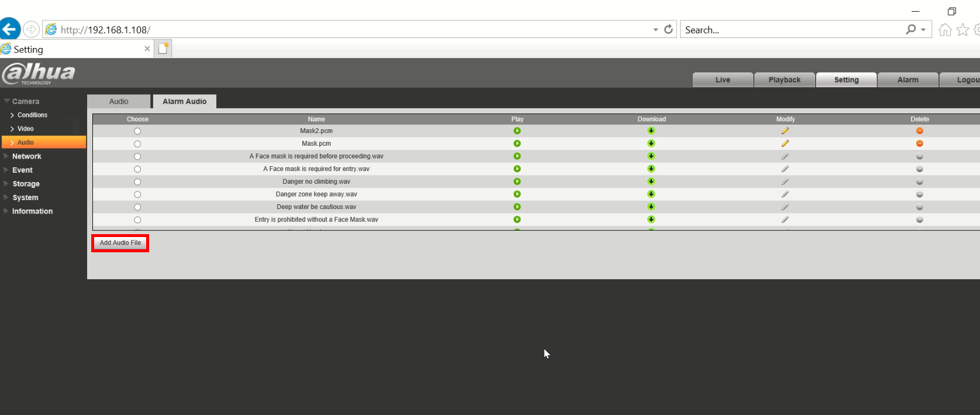Play 'Entry is prohibited without a Face Mask.wav'

tap(517, 219)
